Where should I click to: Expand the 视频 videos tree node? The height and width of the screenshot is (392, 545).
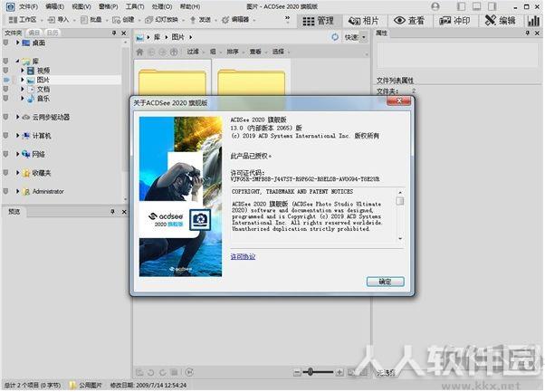(23, 71)
